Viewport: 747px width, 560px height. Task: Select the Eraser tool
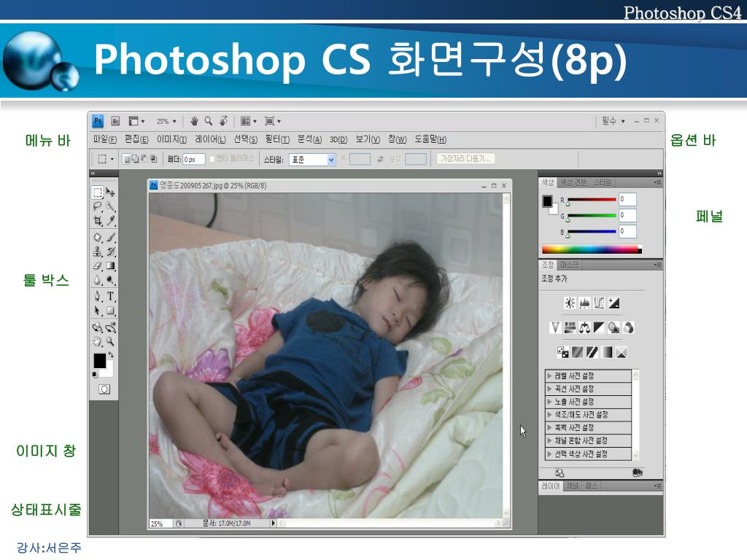coord(97,266)
